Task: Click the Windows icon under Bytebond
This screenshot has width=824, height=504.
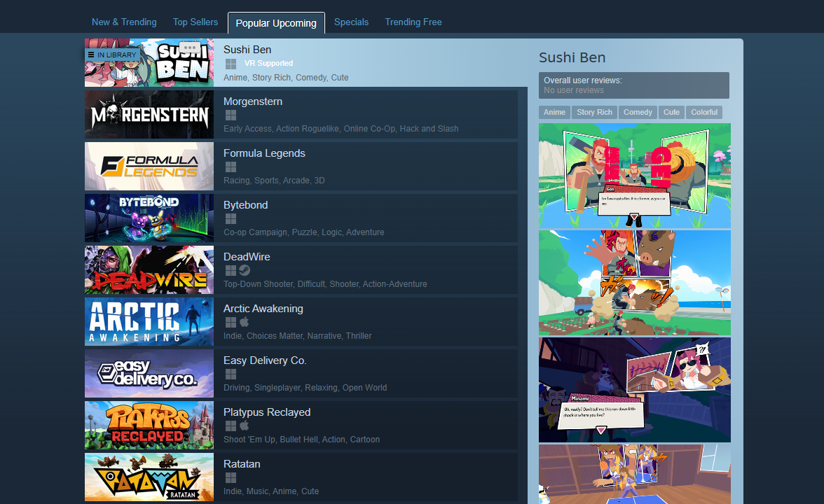Action: click(231, 219)
